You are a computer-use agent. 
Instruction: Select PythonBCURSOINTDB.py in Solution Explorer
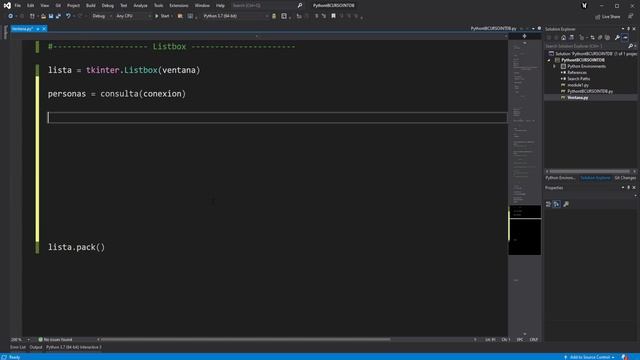click(x=590, y=91)
